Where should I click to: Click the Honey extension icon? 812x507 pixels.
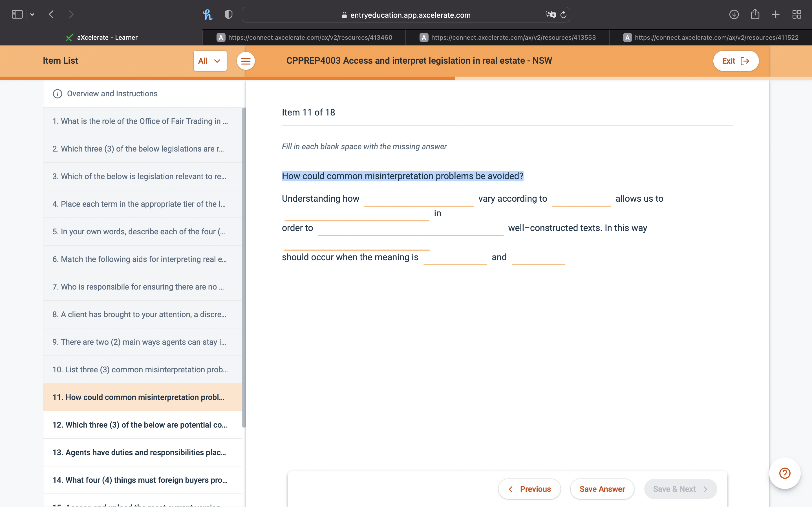207,14
